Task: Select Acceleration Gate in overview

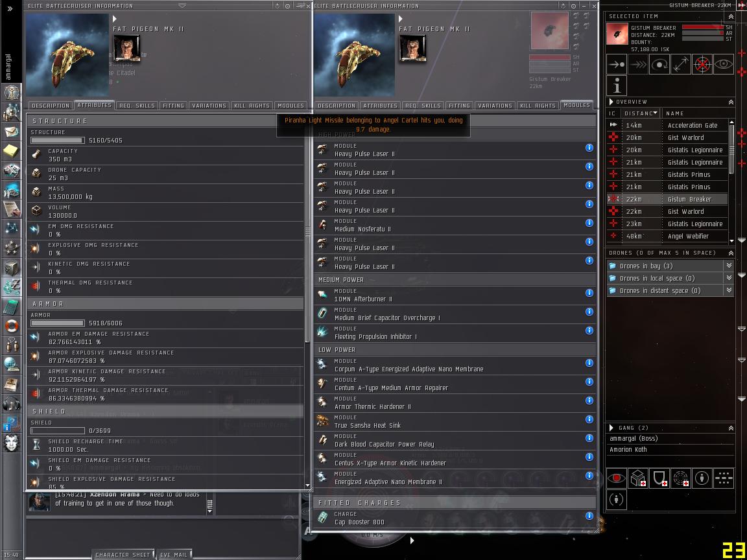Action: [667, 125]
